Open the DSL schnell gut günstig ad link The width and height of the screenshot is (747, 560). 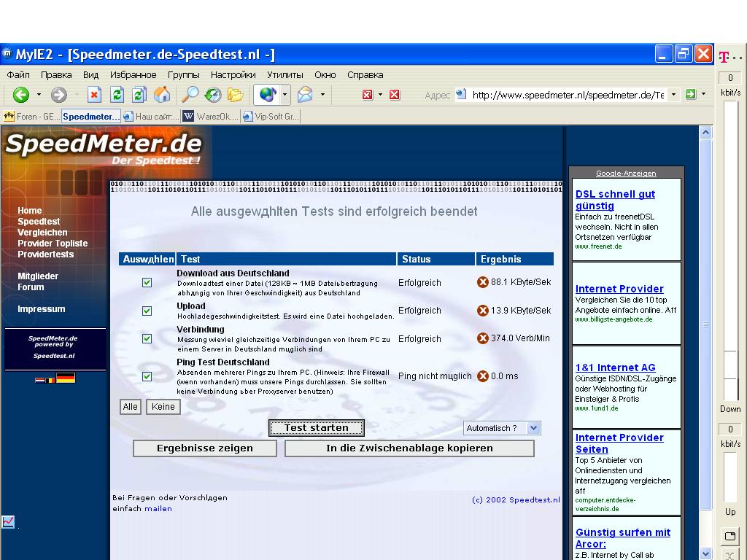615,200
